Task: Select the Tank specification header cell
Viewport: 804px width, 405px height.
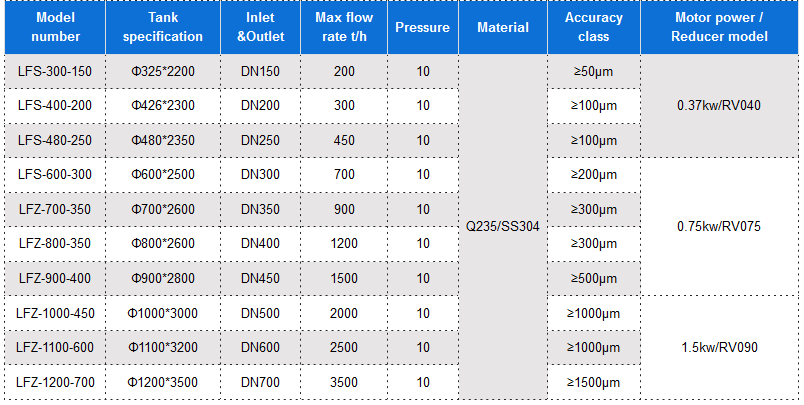Action: tap(164, 27)
